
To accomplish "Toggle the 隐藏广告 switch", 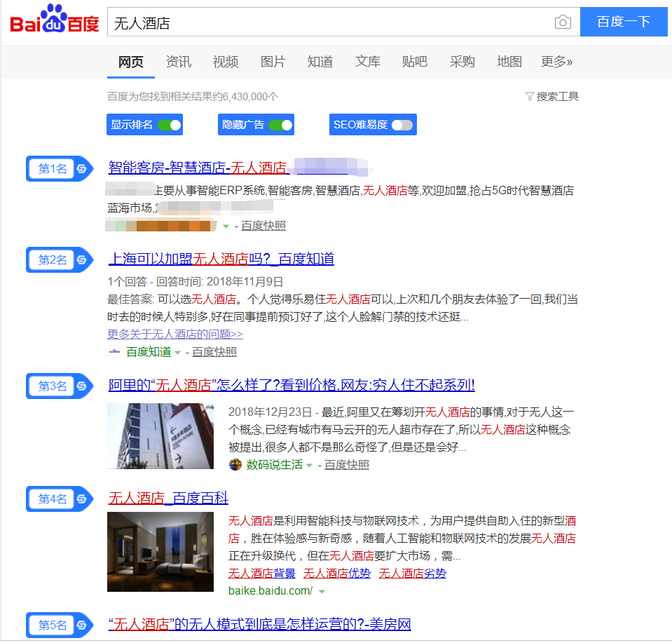I will pos(281,125).
